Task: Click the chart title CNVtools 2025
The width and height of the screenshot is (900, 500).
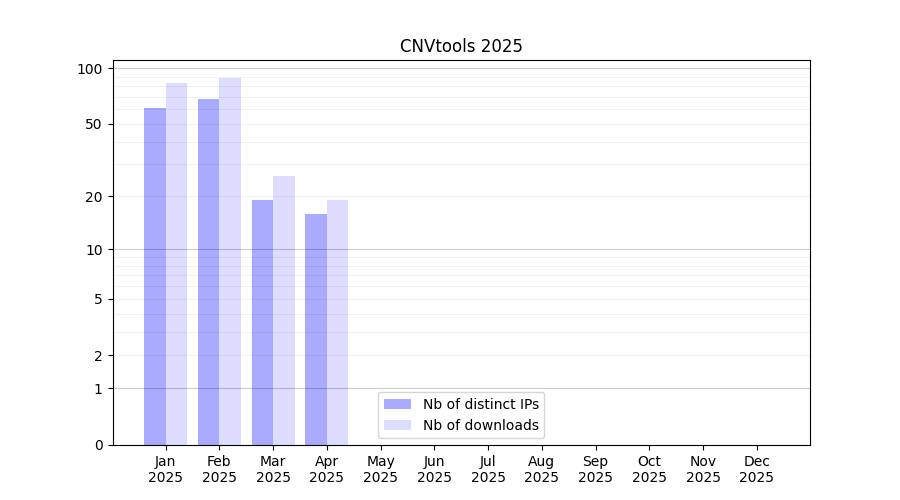Action: pos(461,46)
